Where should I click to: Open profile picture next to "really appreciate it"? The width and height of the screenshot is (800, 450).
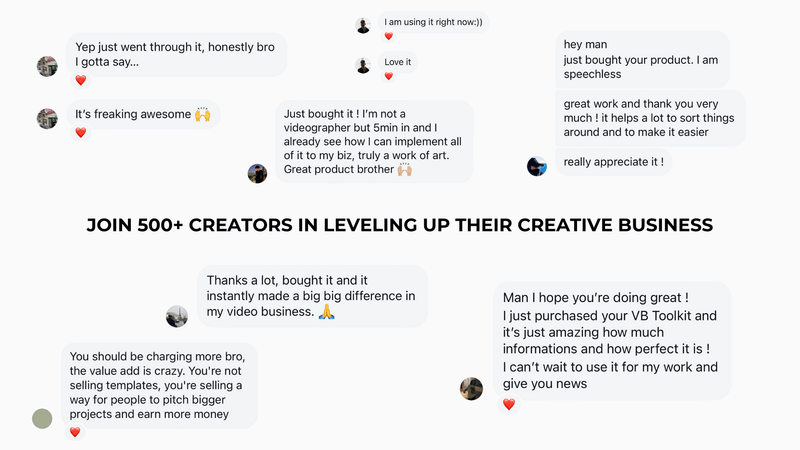pos(537,166)
